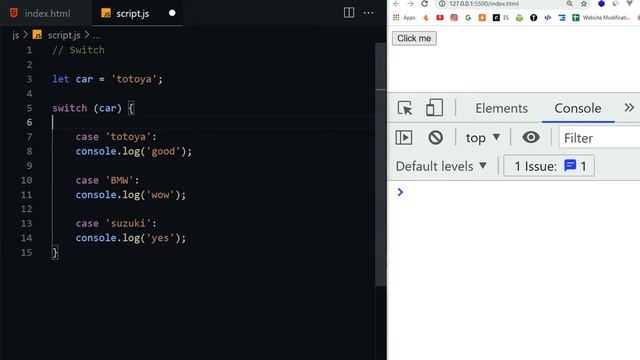Click the zoom magnifier icon in address bar

coord(569,4)
